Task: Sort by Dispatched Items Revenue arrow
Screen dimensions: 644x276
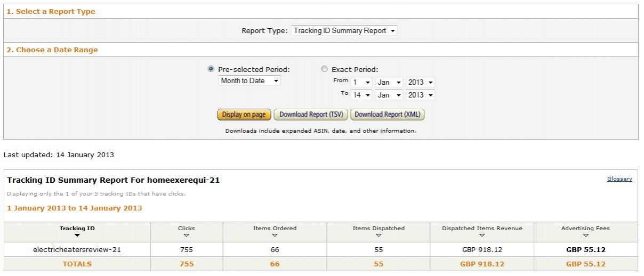Action: point(482,235)
